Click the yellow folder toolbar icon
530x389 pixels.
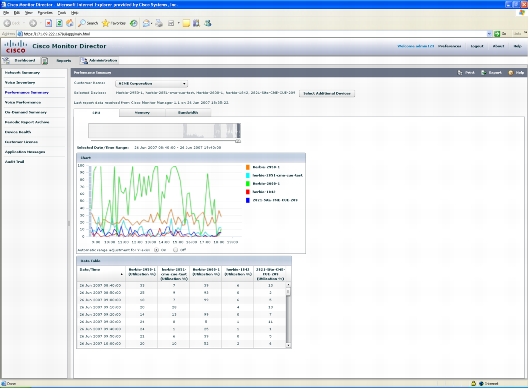(186, 23)
